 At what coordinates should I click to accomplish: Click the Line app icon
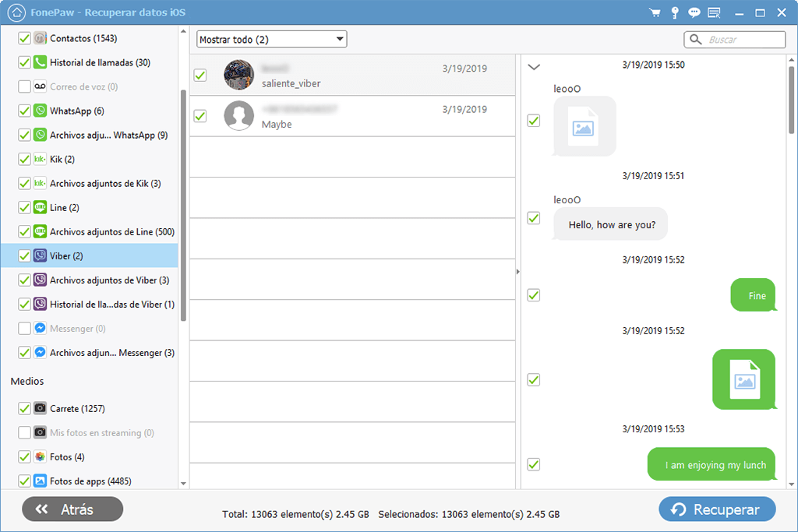point(41,207)
